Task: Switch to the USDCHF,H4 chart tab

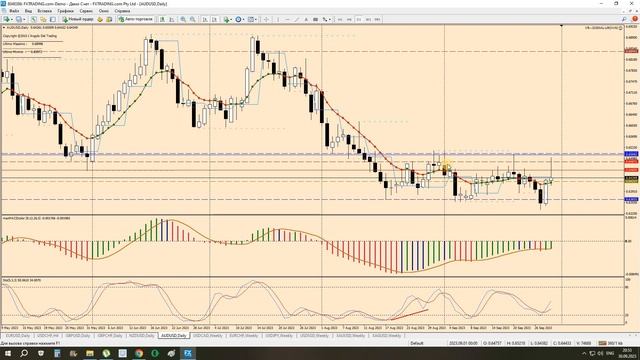Action: pos(48,336)
